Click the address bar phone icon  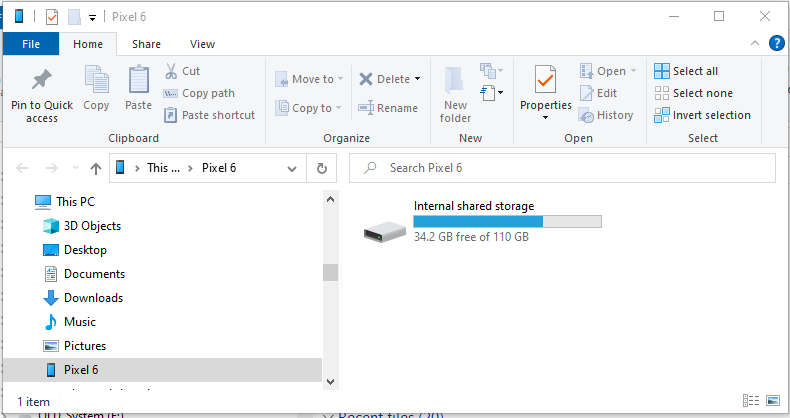click(120, 167)
